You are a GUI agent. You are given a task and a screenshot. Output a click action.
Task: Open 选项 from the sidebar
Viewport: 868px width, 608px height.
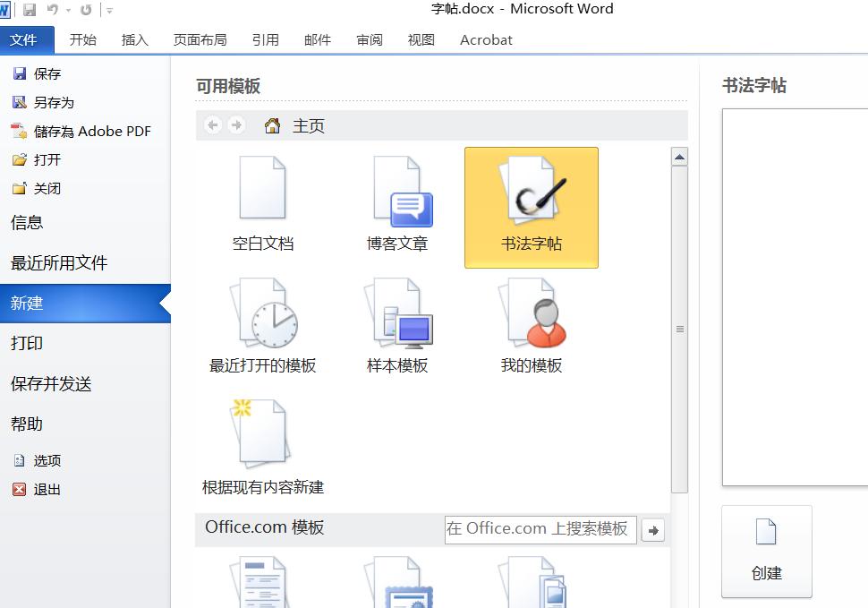coord(42,460)
